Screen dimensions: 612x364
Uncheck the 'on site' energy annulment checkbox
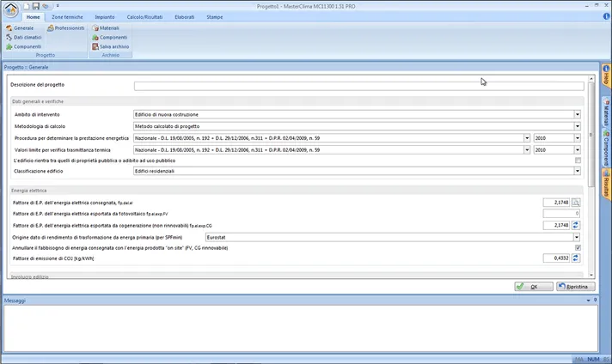point(578,247)
